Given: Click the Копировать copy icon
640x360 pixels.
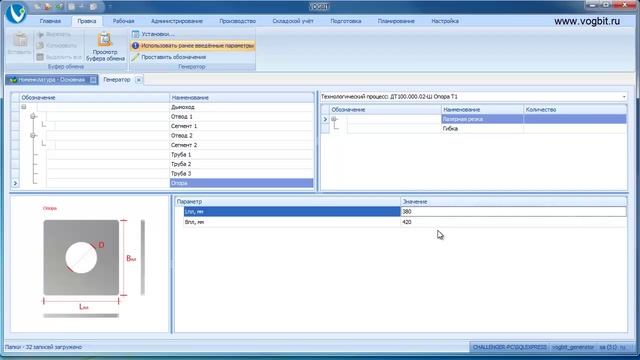Looking at the screenshot, I should click(x=40, y=46).
